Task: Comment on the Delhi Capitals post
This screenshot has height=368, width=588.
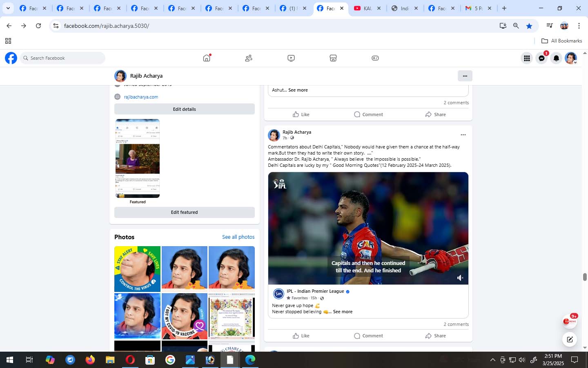Action: (x=368, y=336)
